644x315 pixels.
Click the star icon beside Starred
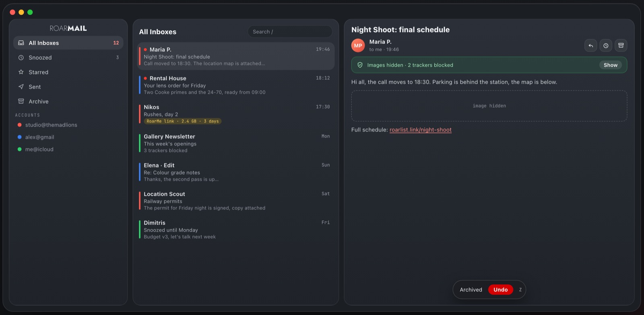[x=21, y=72]
